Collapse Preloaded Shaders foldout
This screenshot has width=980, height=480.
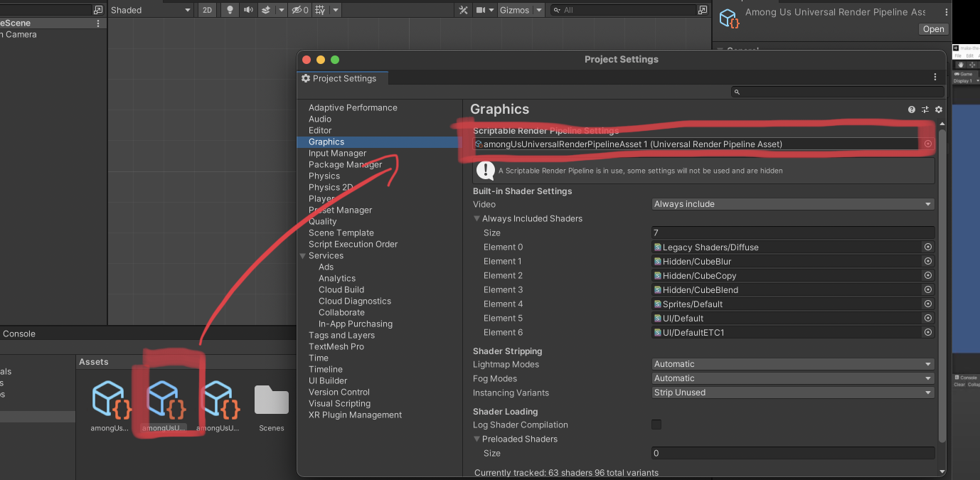coord(477,439)
